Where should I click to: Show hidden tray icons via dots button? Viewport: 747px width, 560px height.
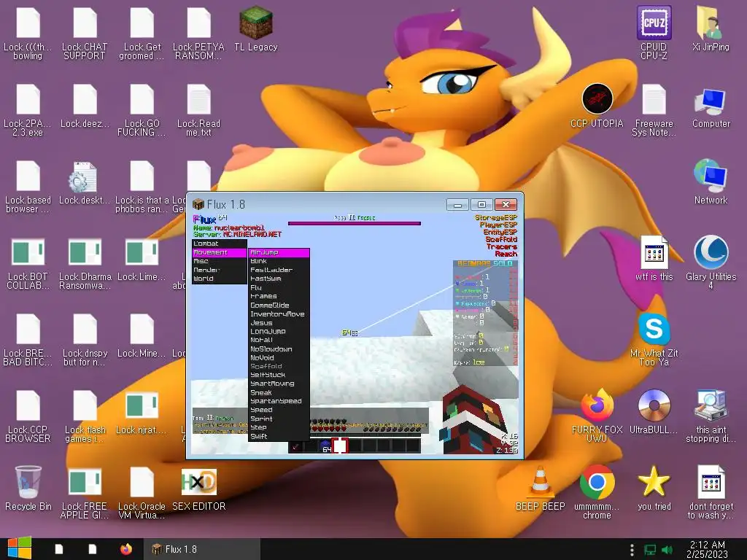pos(632,550)
